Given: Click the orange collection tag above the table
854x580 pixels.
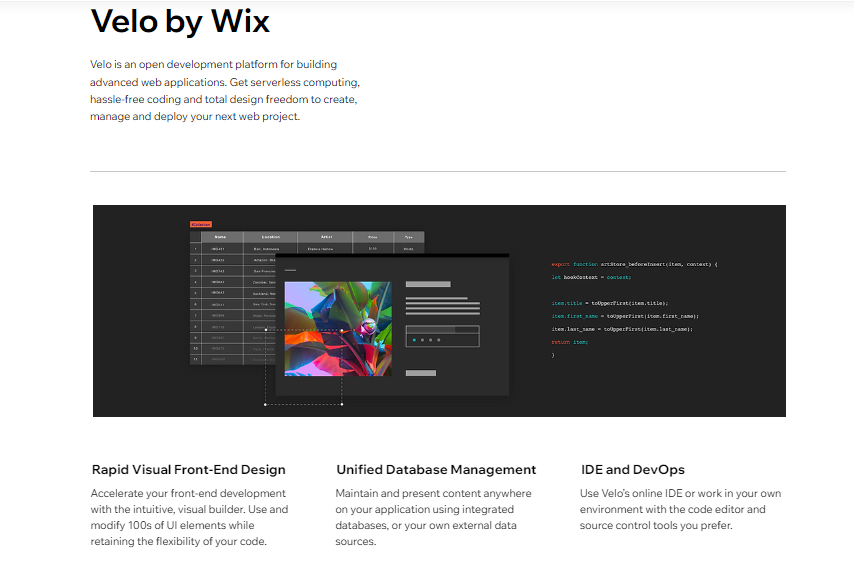Looking at the screenshot, I should 201,224.
